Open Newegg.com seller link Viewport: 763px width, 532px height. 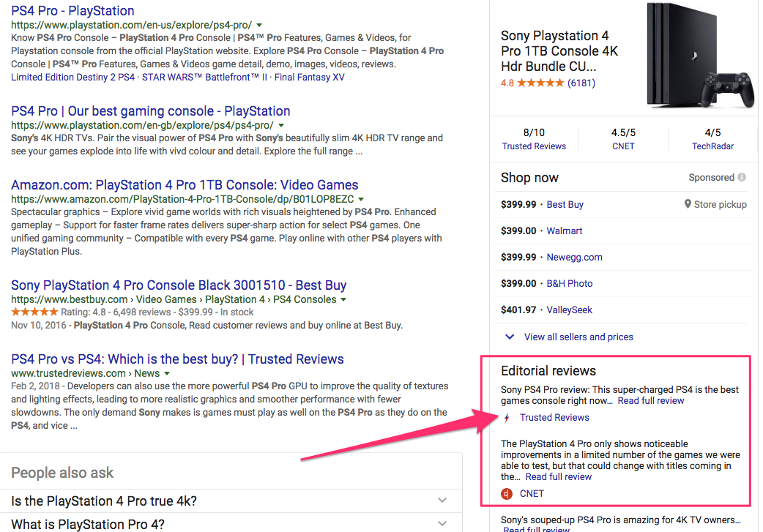(x=575, y=258)
